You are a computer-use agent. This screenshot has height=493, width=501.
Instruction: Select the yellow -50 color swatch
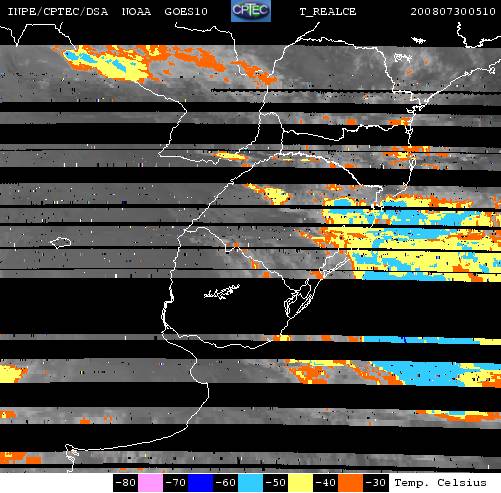[x=300, y=483]
